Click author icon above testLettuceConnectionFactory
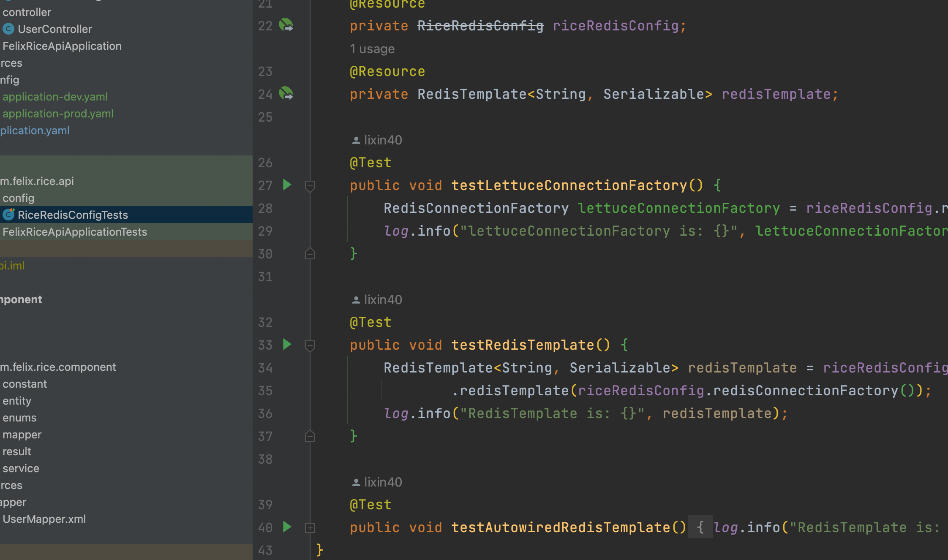The height and width of the screenshot is (560, 948). (x=356, y=140)
